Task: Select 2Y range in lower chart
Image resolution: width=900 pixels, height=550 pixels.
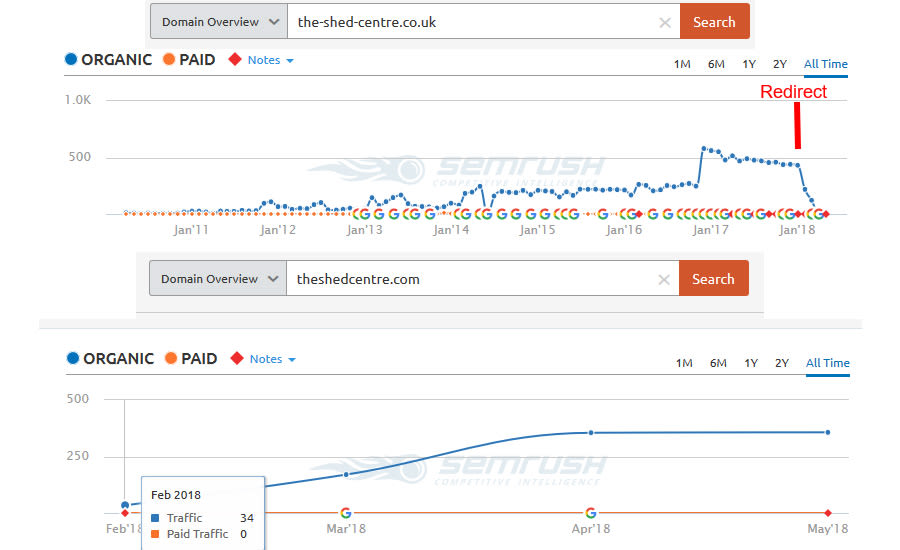Action: [782, 363]
